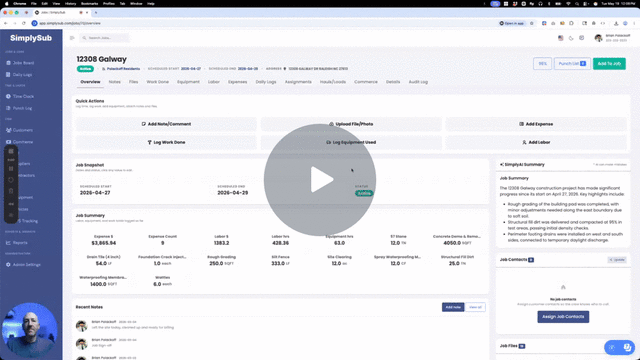Switch to the Audit Log tab

[418, 82]
